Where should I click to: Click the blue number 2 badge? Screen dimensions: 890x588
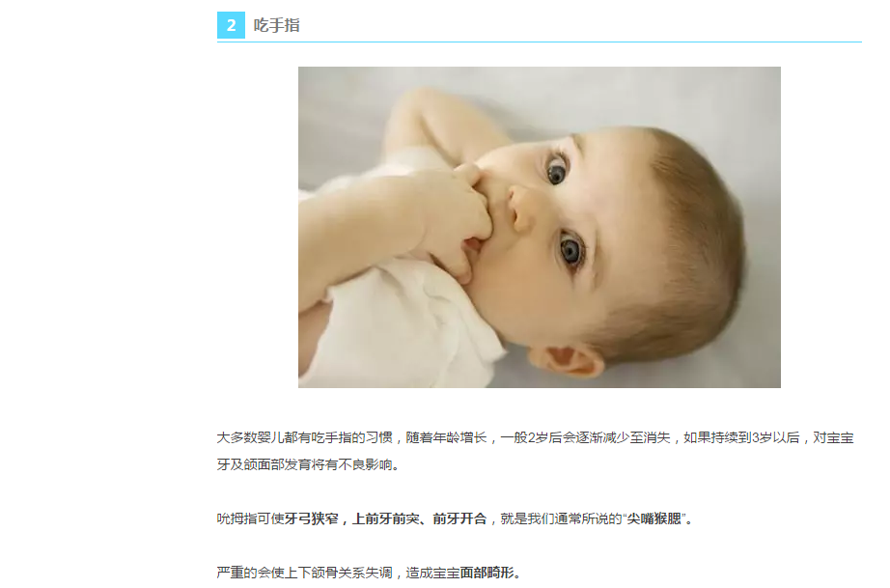coord(231,25)
